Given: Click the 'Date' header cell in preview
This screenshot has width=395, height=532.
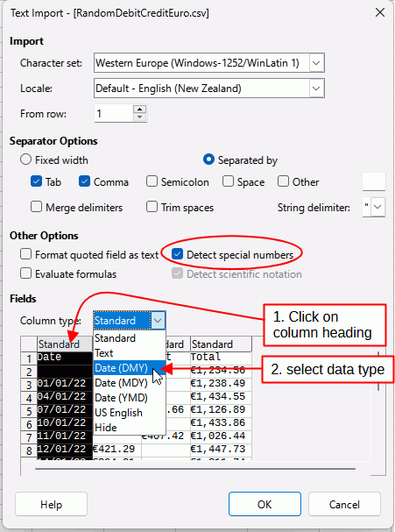Looking at the screenshot, I should tap(65, 358).
